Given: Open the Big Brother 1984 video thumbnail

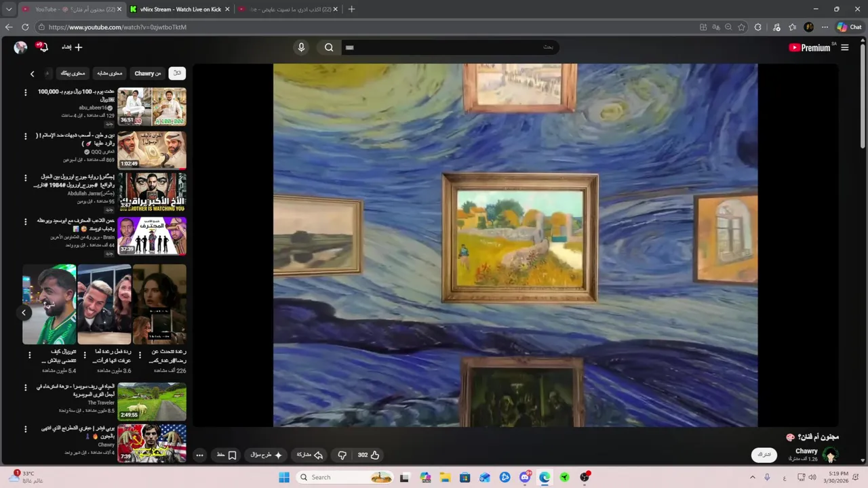Looking at the screenshot, I should [152, 192].
